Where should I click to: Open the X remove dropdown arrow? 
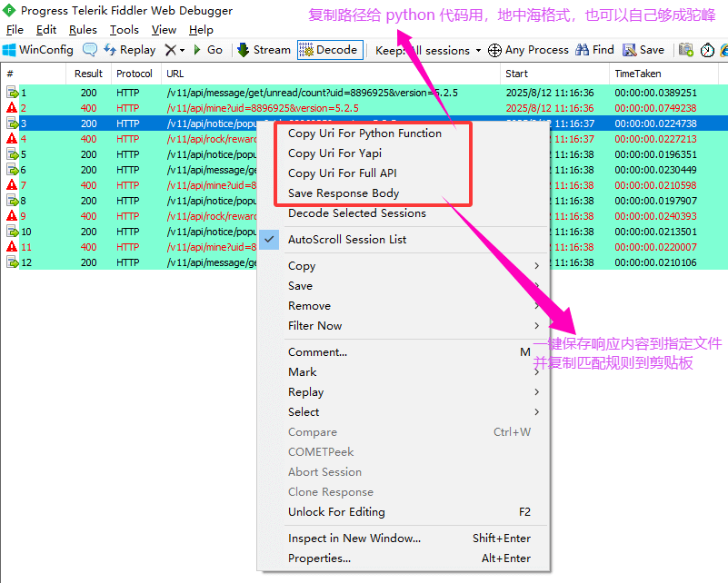[183, 50]
